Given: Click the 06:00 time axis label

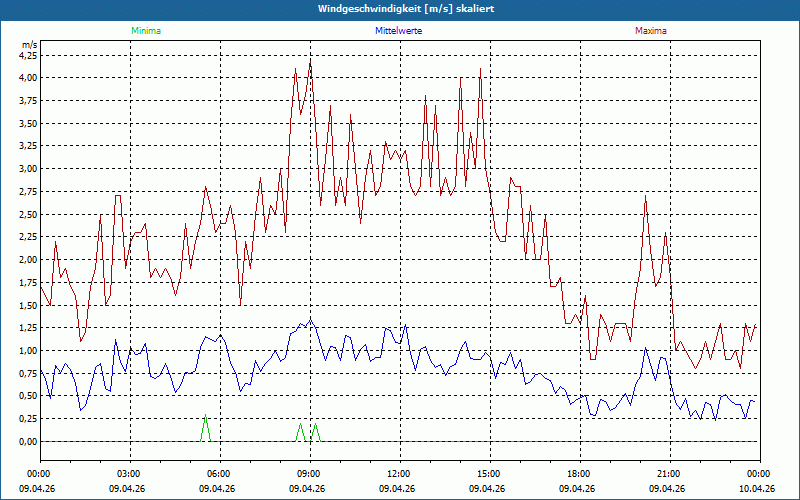Looking at the screenshot, I should [218, 473].
